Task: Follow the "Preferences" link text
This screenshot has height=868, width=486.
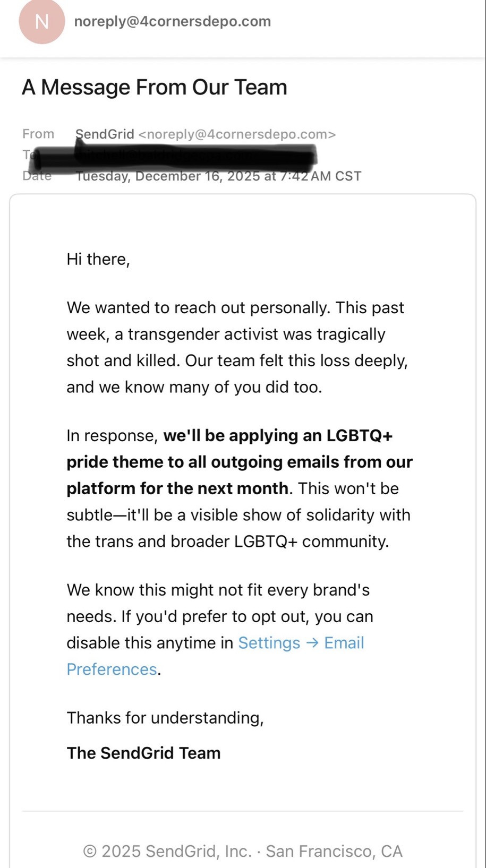Action: pyautogui.click(x=112, y=669)
